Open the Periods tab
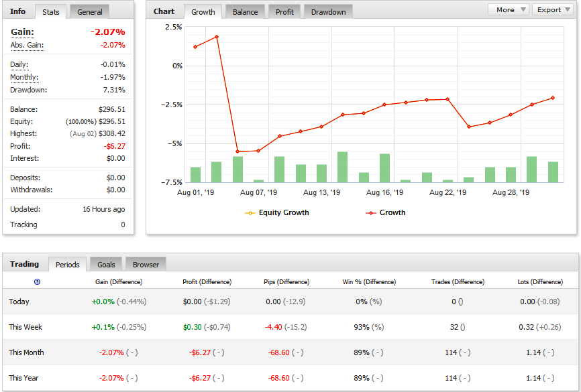Screen dimensions: 581x392 coord(68,264)
